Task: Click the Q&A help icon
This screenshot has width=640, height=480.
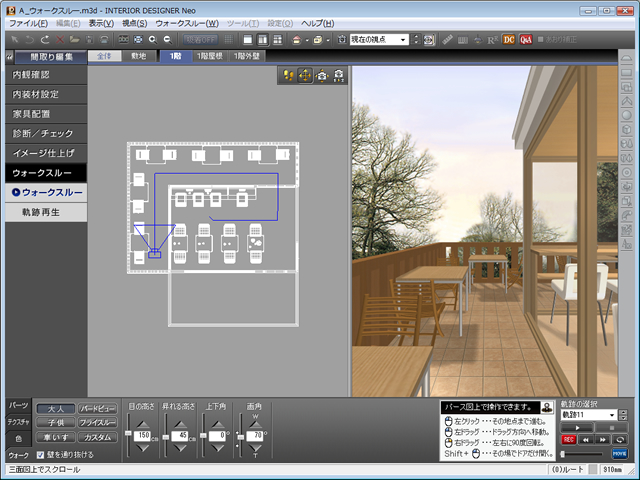Action: coord(525,39)
